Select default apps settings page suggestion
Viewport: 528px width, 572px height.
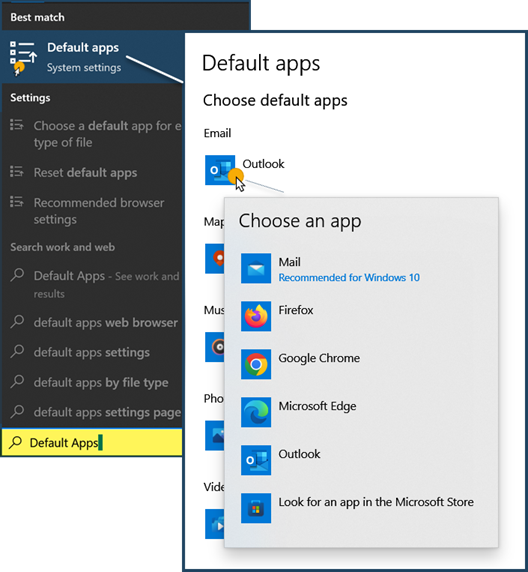(92, 412)
